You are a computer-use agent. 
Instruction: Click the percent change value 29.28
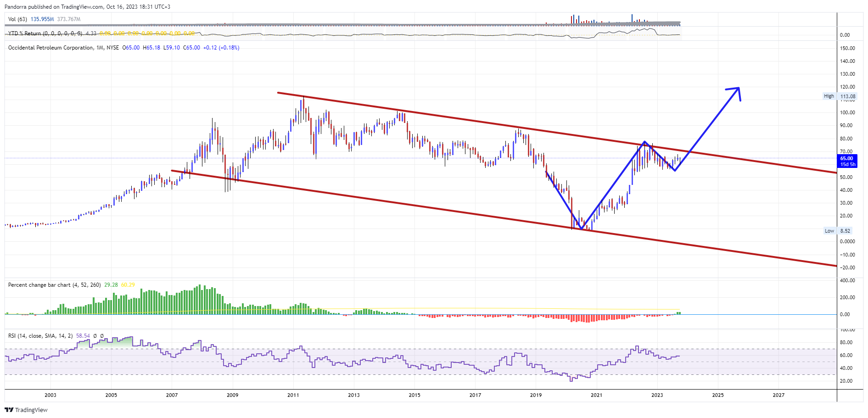click(111, 285)
